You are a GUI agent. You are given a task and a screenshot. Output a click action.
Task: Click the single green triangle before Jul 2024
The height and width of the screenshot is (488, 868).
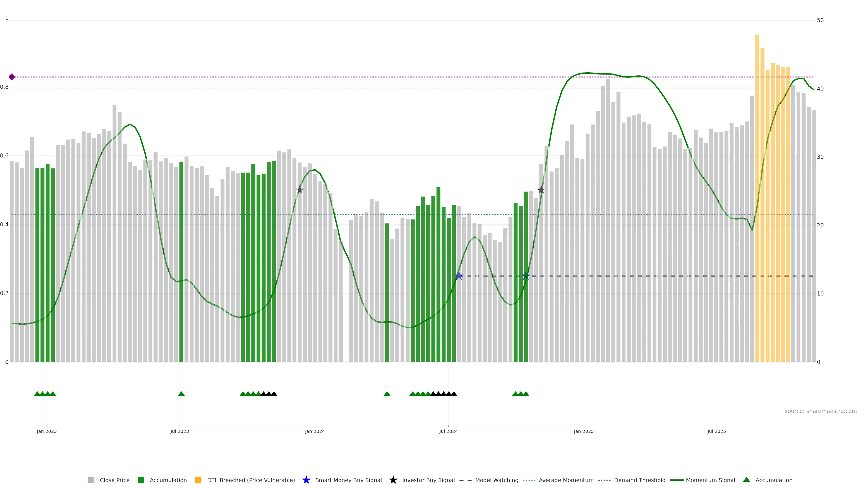[387, 394]
